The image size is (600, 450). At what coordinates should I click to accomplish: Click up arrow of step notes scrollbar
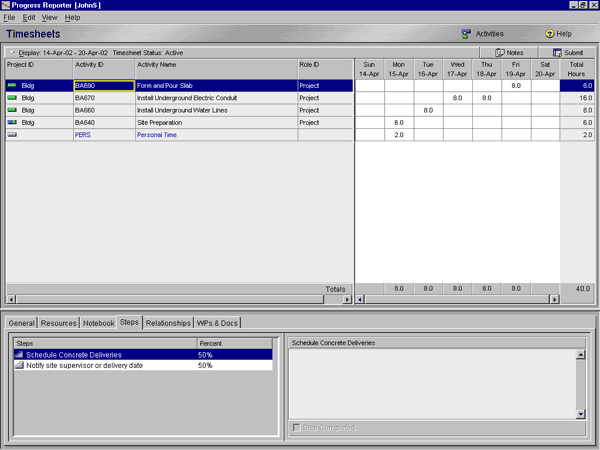click(x=580, y=354)
